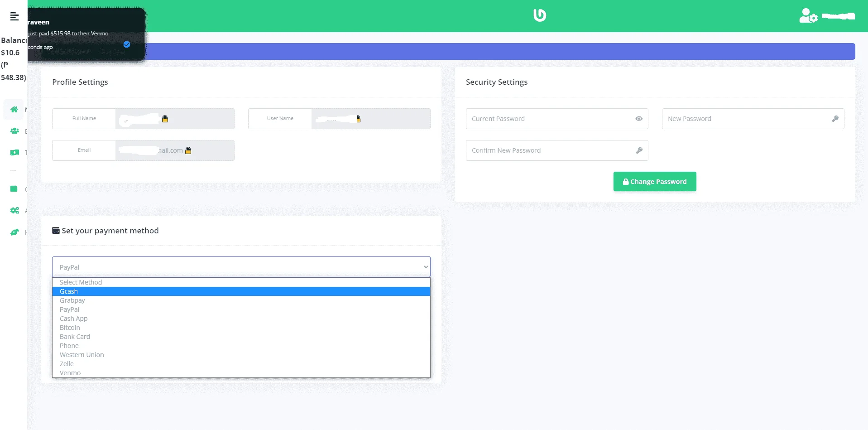The image size is (868, 430).
Task: Select Venmo payment option
Action: [x=241, y=373]
